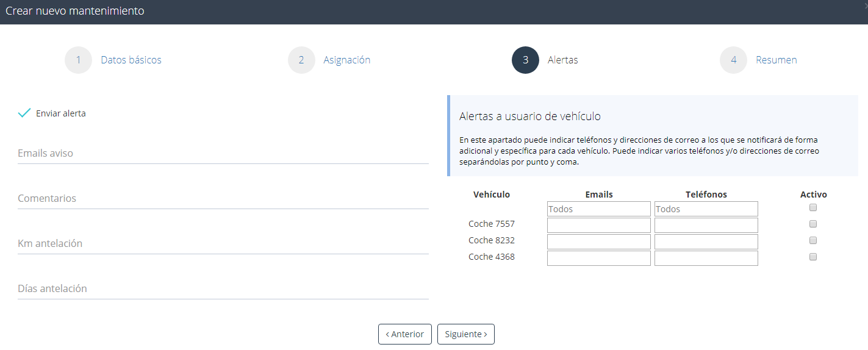Check Activo box for Coche 7557
This screenshot has width=868, height=350.
click(812, 224)
